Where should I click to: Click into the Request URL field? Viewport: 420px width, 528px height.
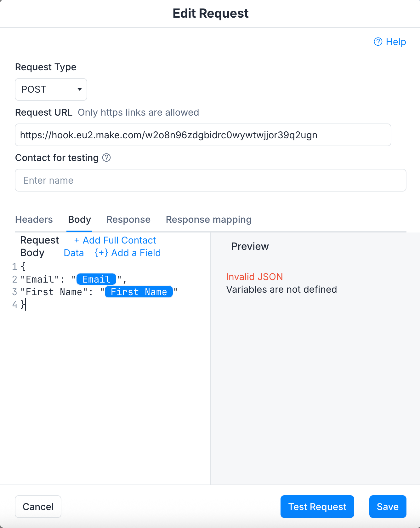203,135
